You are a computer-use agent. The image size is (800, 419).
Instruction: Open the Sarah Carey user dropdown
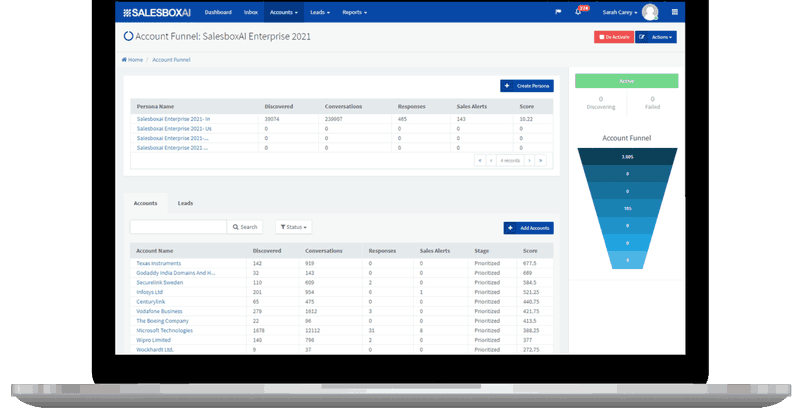(619, 12)
